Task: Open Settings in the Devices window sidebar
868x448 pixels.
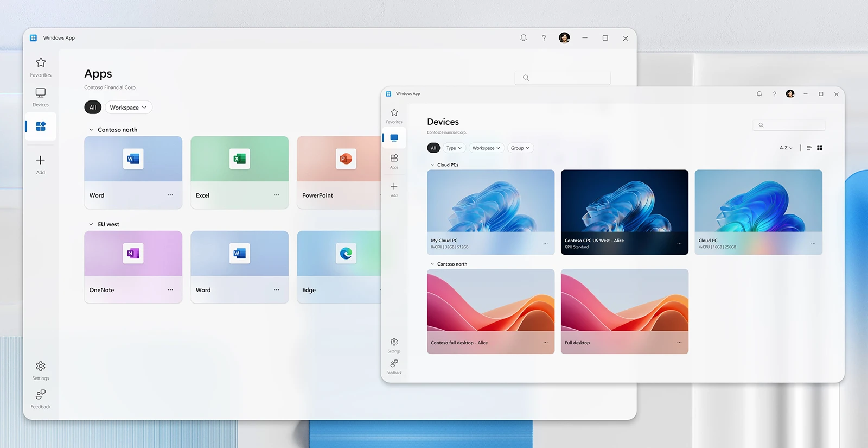Action: point(394,345)
